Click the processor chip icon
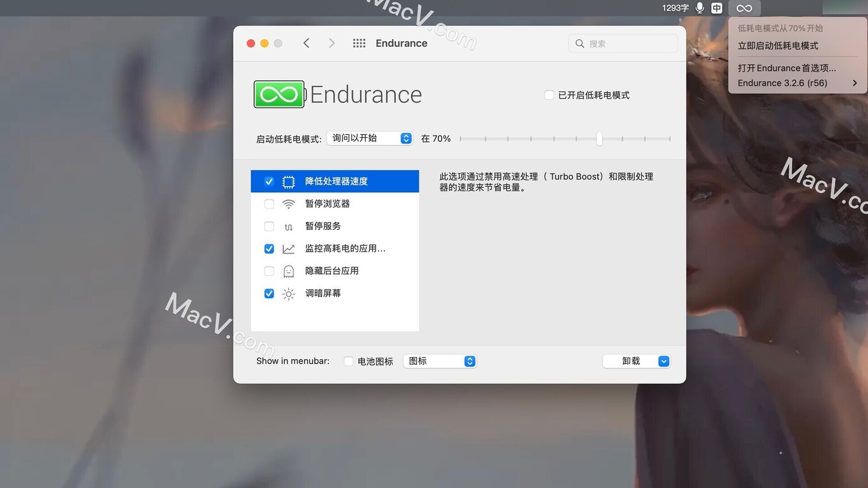Image resolution: width=868 pixels, height=488 pixels. pos(288,182)
